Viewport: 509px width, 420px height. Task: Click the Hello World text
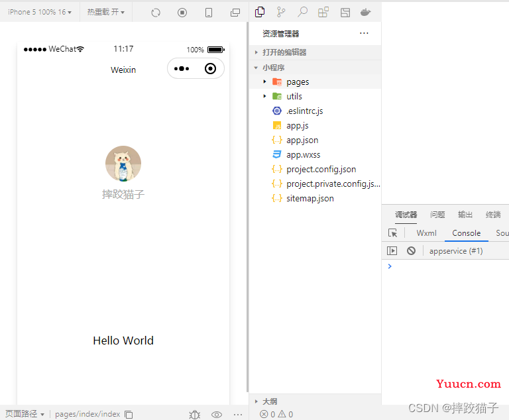pyautogui.click(x=123, y=341)
